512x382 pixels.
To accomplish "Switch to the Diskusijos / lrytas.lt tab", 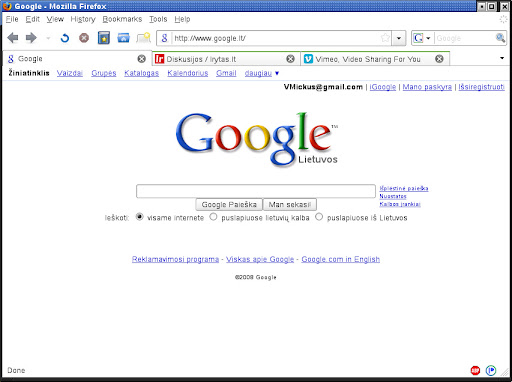I will (x=226, y=59).
